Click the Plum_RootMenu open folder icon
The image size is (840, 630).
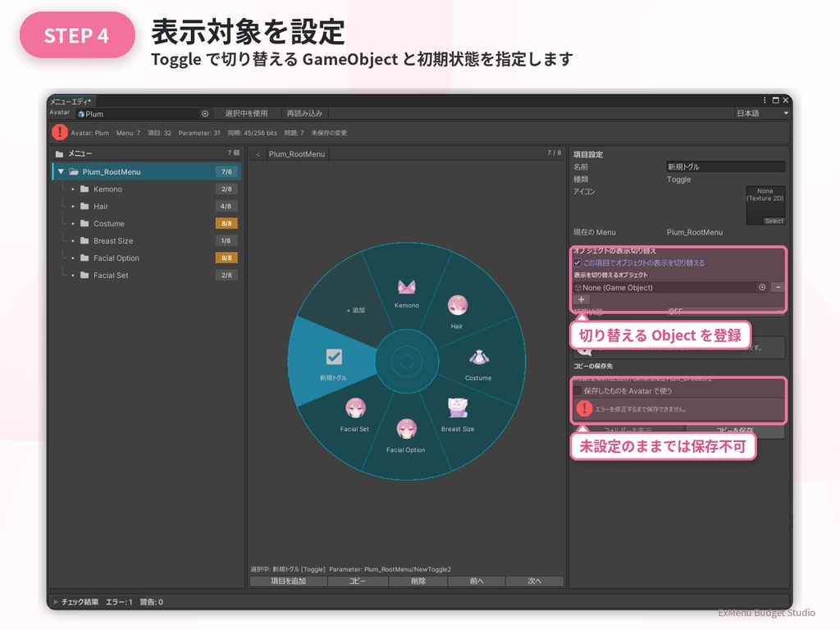tap(74, 172)
